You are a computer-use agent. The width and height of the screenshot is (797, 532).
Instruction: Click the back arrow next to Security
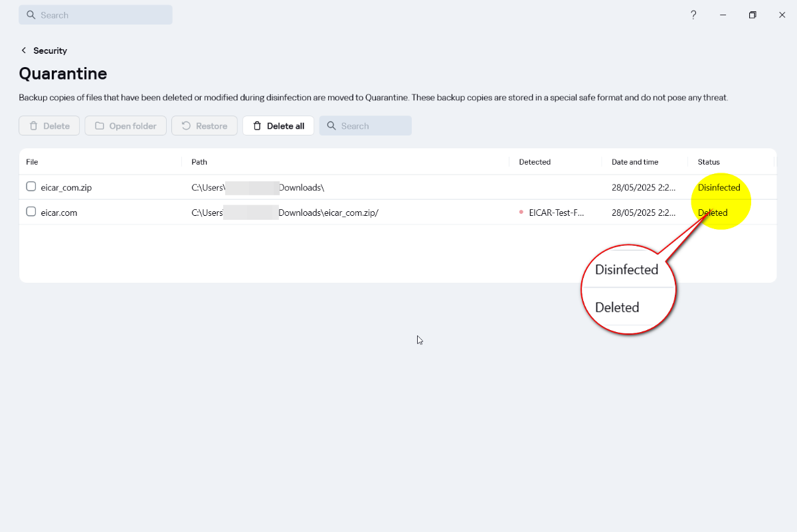coord(24,50)
